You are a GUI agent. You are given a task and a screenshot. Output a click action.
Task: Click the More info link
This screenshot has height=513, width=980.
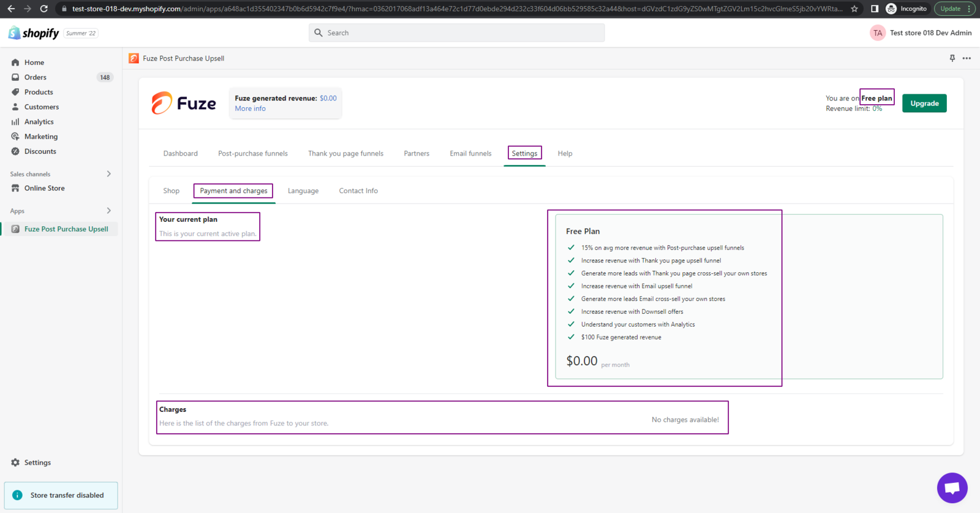250,108
